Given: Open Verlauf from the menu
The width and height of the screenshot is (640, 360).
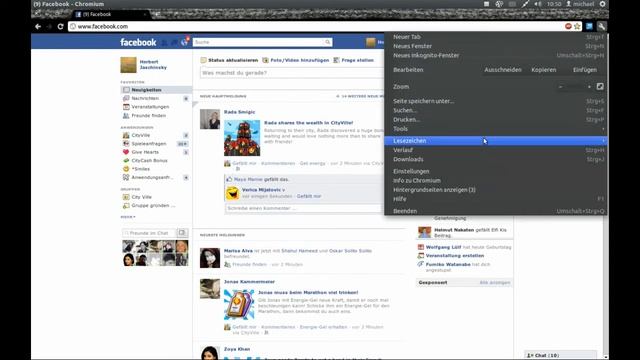Looking at the screenshot, I should (496, 150).
